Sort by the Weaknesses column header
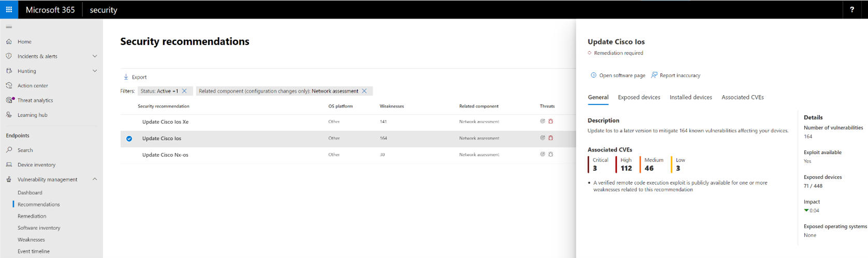The image size is (868, 258). pyautogui.click(x=392, y=106)
